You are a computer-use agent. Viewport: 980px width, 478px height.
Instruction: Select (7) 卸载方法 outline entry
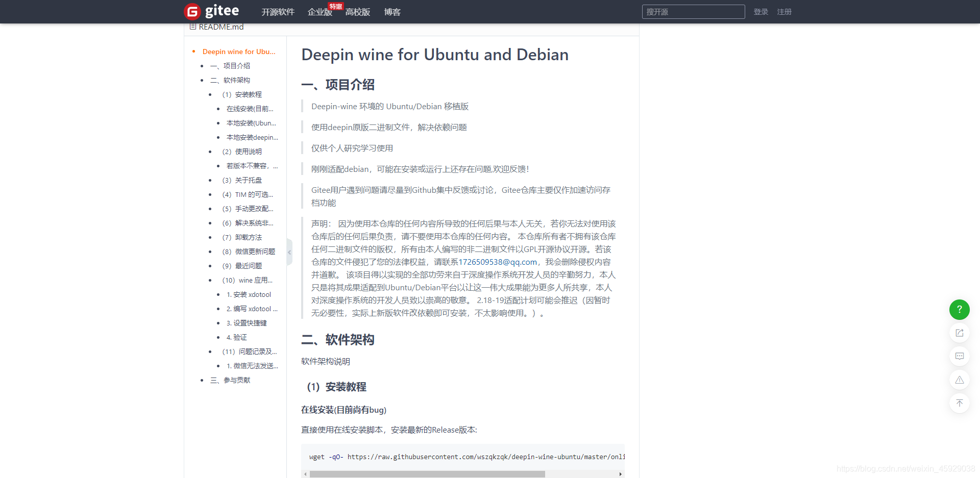click(x=242, y=237)
